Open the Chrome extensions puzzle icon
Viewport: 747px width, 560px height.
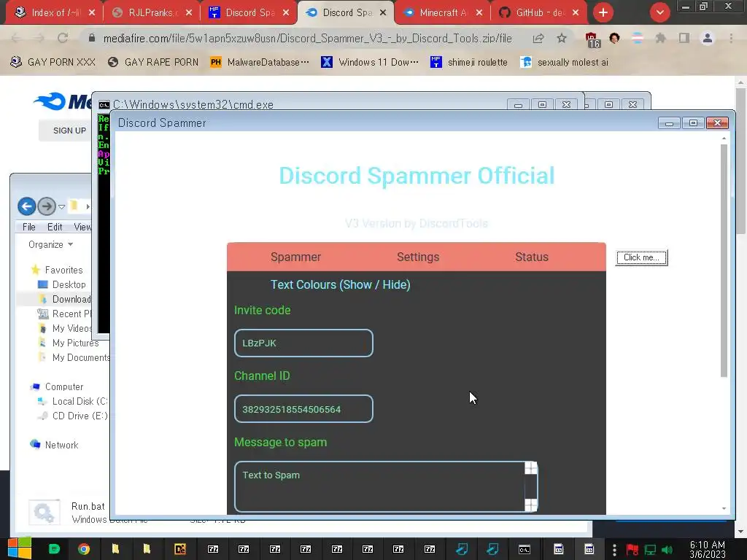point(660,38)
